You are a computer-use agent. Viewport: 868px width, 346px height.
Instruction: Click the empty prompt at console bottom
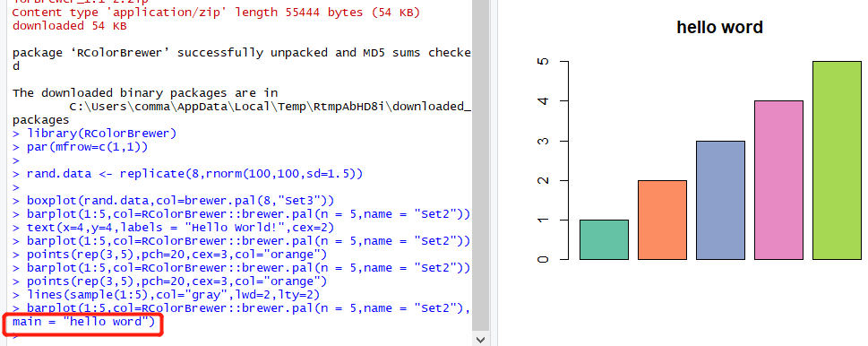(15, 335)
